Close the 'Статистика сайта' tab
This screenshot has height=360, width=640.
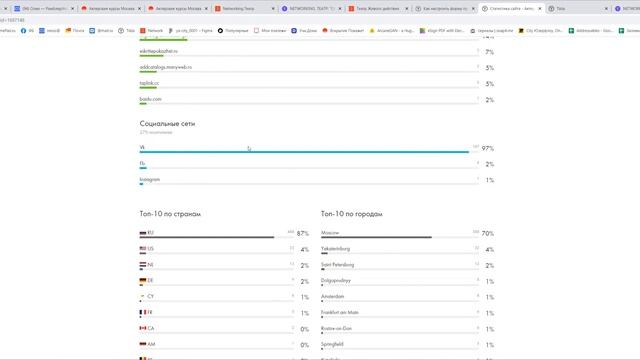point(540,9)
